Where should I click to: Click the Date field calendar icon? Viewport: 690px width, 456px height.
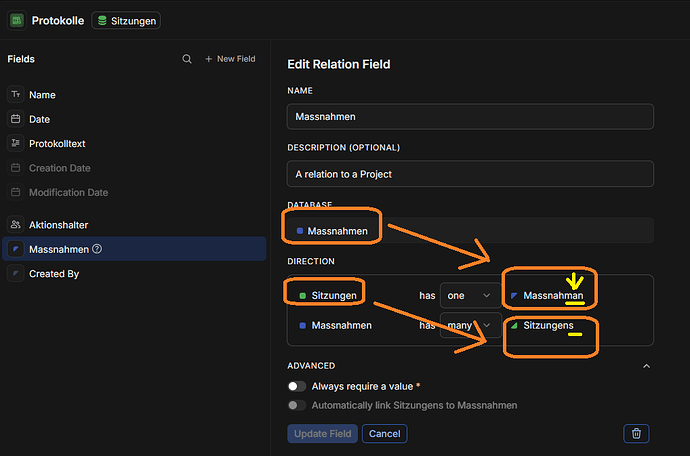tap(16, 119)
